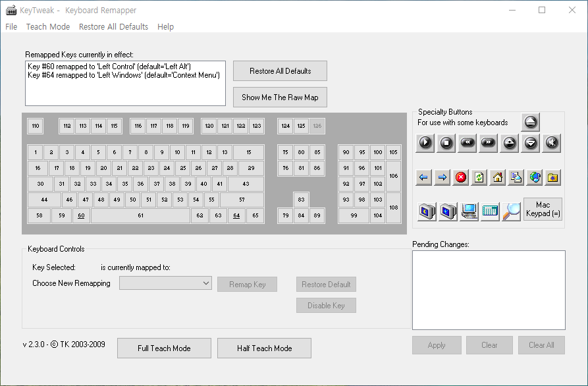The image size is (588, 386).
Task: Open the File menu
Action: click(11, 26)
